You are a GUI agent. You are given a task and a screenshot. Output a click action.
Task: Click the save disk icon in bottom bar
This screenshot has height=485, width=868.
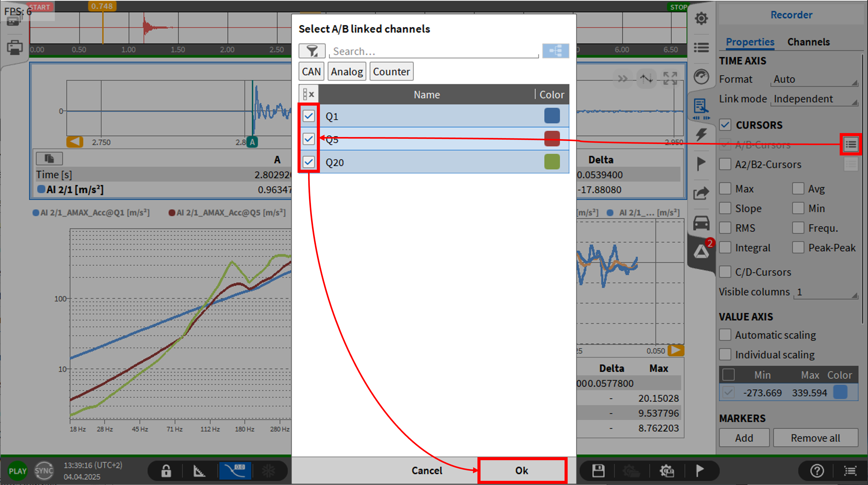tap(598, 471)
